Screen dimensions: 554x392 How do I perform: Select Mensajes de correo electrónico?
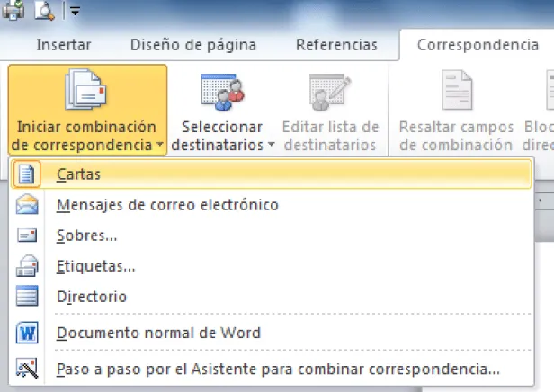pyautogui.click(x=272, y=205)
